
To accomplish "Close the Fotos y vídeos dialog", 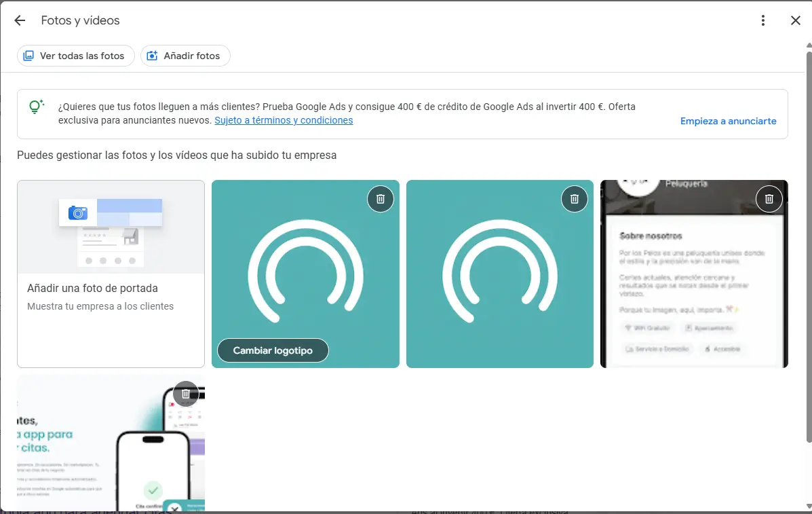I will point(796,20).
